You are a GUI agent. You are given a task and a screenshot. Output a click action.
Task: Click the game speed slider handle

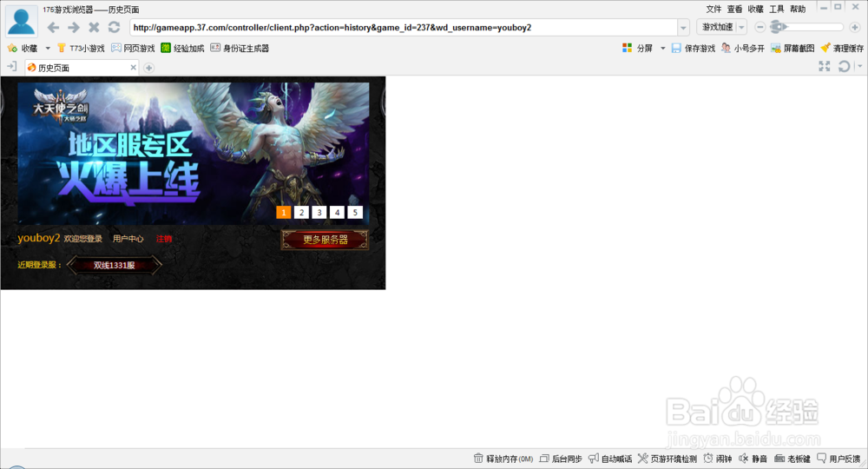point(778,27)
